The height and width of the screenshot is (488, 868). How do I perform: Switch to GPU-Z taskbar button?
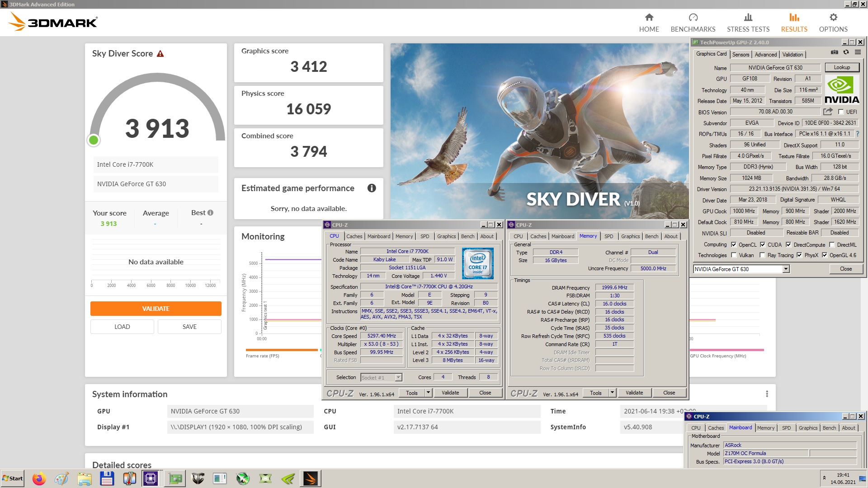click(175, 479)
